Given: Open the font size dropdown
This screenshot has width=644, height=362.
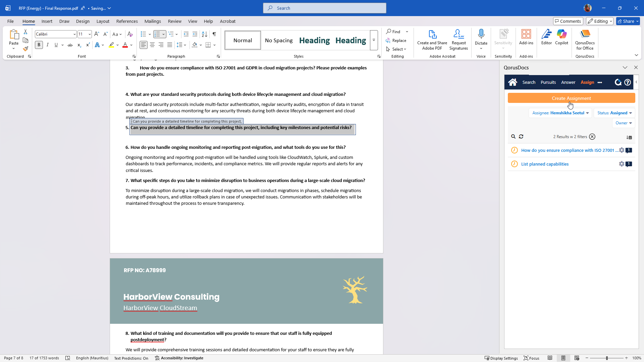Looking at the screenshot, I should coord(90,34).
